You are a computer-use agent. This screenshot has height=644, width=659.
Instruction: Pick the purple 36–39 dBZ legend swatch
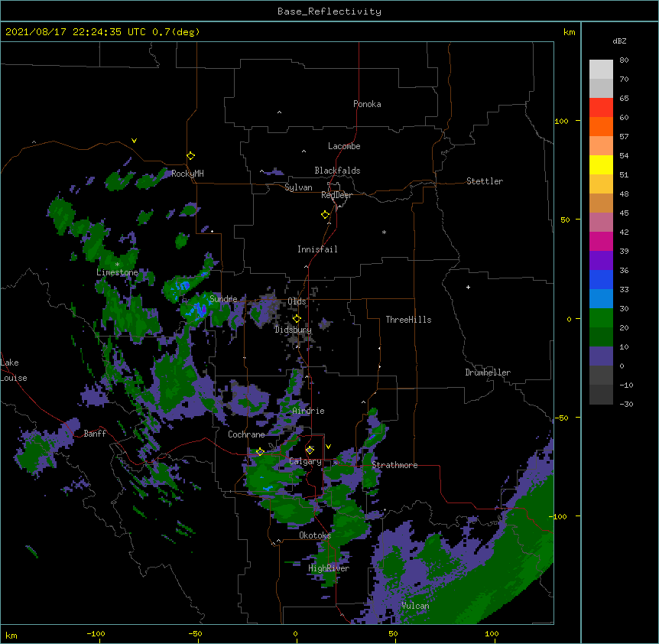click(x=601, y=261)
